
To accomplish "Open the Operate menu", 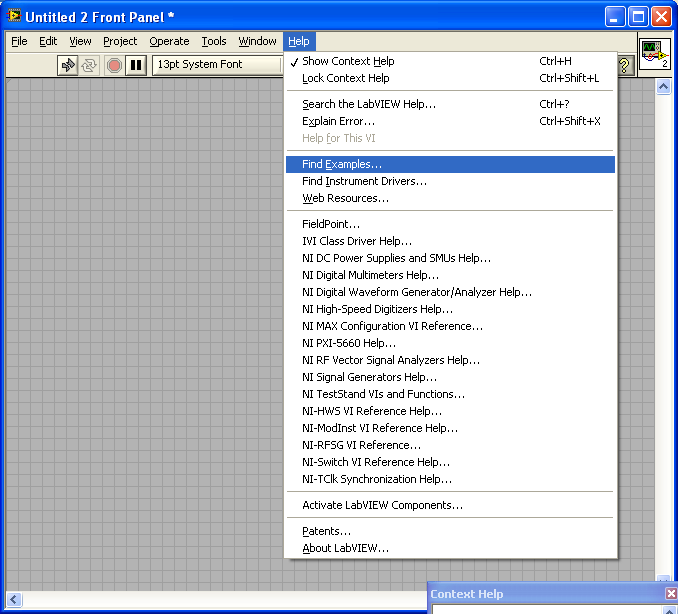I will click(x=169, y=41).
